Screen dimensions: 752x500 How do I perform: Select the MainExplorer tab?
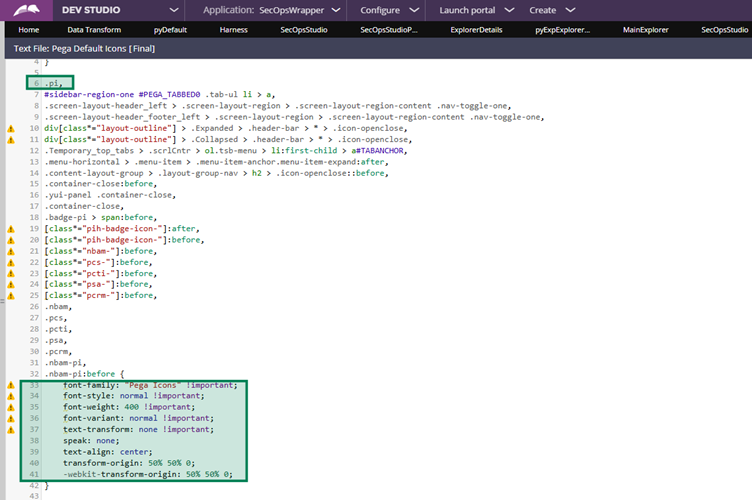coord(645,30)
